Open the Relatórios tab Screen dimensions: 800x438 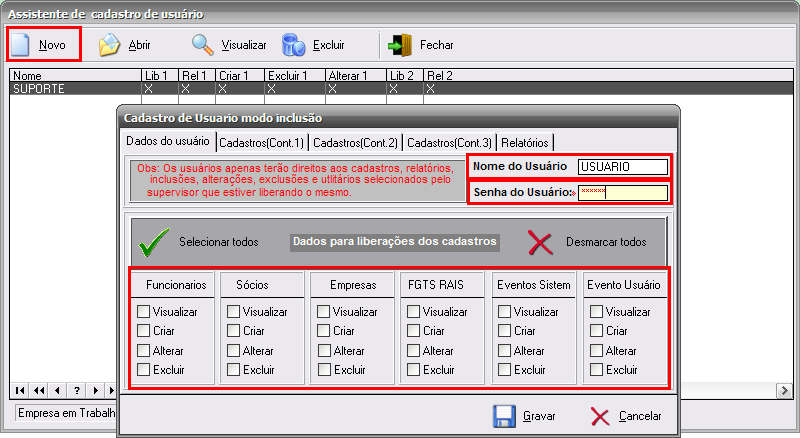[525, 143]
